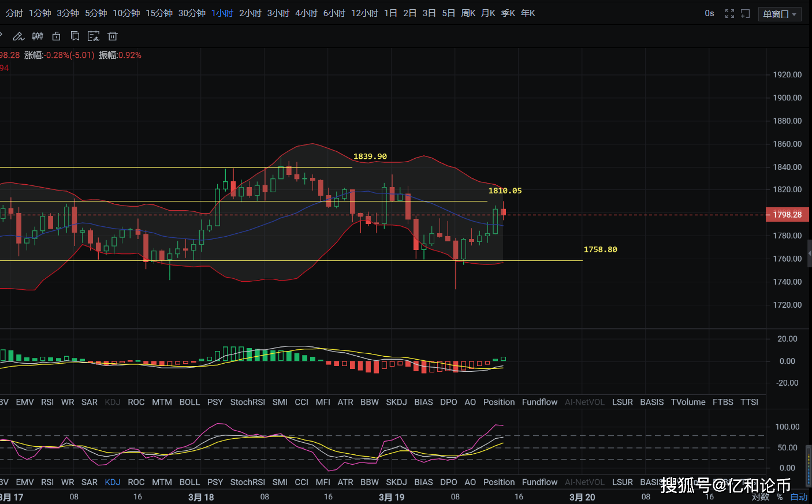Select the 5分钟 timeframe
812x504 pixels.
click(96, 13)
